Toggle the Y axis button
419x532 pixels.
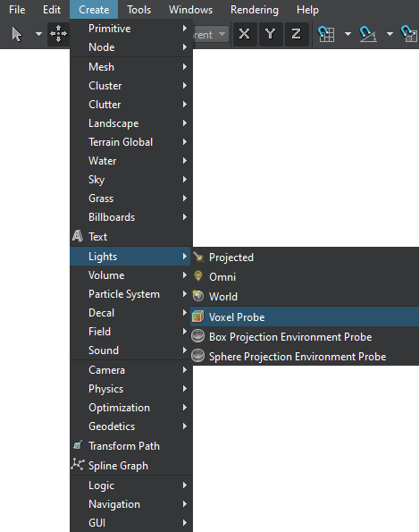[x=270, y=34]
